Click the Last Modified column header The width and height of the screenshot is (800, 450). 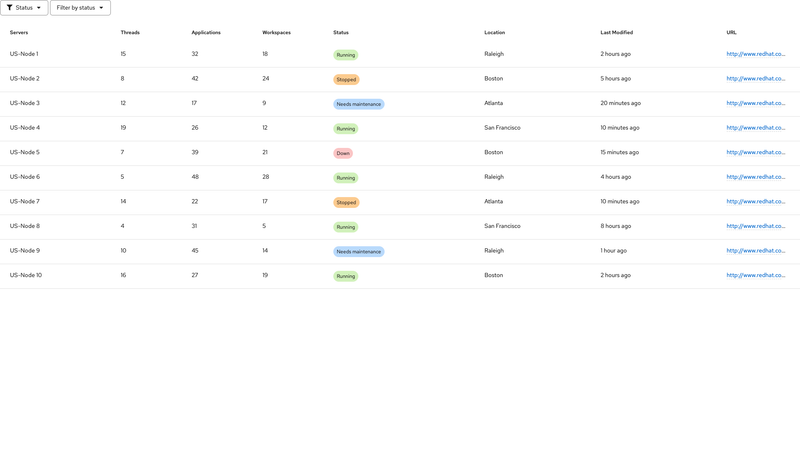(x=616, y=32)
